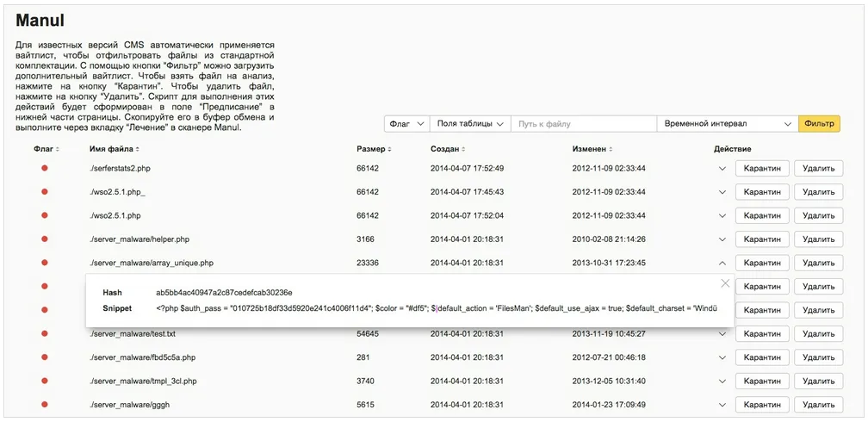Collapse details for array_unique.php row

pyautogui.click(x=722, y=263)
